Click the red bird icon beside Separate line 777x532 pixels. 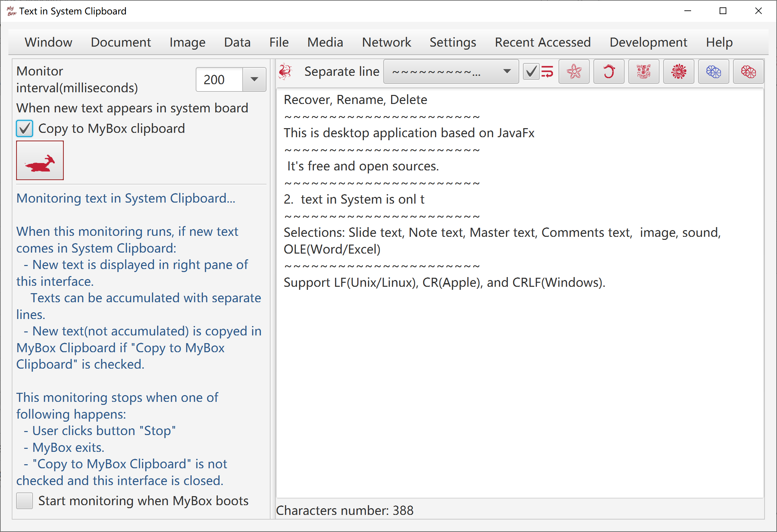(x=286, y=71)
